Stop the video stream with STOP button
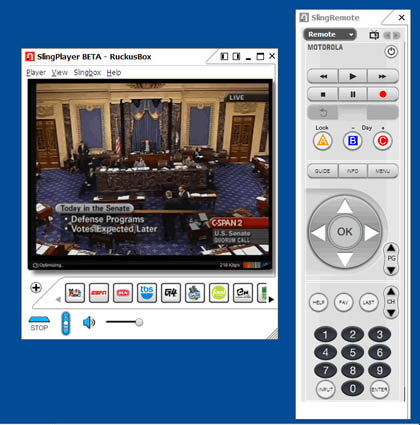 tap(39, 323)
